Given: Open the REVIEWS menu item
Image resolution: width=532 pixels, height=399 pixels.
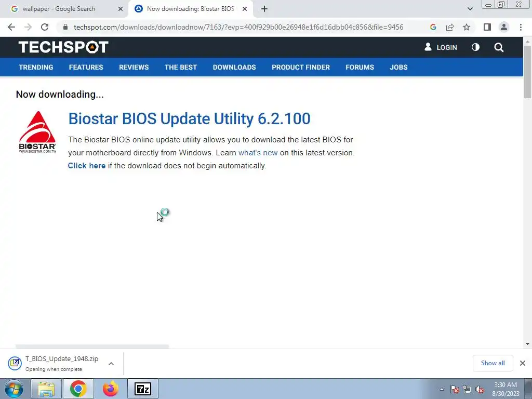Looking at the screenshot, I should [134, 67].
